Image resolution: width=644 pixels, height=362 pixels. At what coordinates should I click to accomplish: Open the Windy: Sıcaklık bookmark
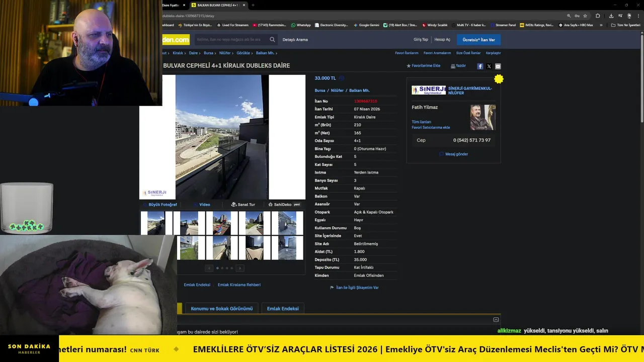[x=435, y=25]
